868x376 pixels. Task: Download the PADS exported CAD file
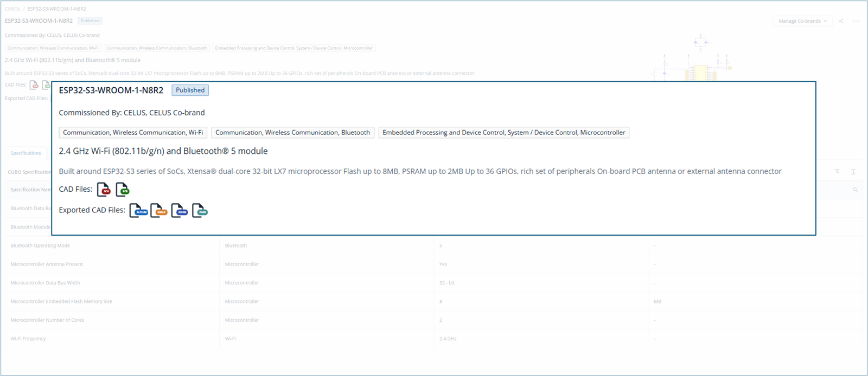click(x=200, y=210)
